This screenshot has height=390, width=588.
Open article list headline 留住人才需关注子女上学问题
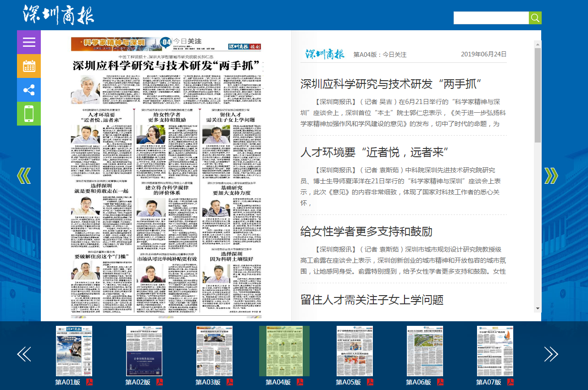[372, 300]
